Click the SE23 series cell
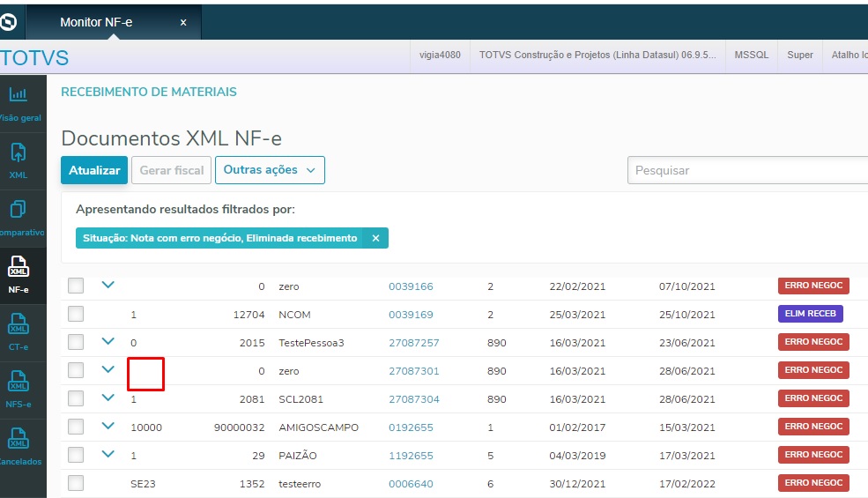 (143, 484)
